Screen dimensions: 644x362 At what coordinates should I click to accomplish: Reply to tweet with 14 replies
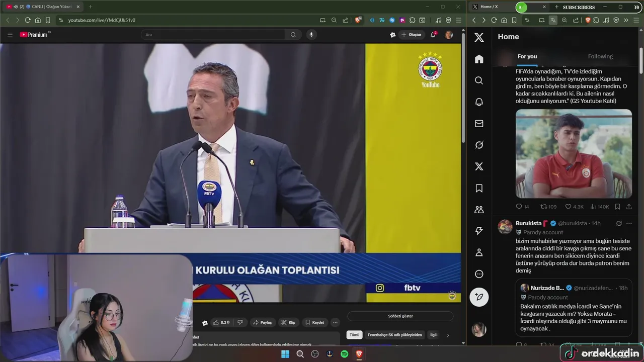522,207
